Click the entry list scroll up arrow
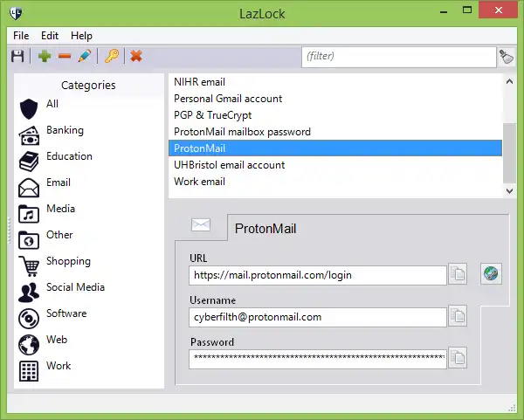This screenshot has height=420, width=524. pos(509,81)
